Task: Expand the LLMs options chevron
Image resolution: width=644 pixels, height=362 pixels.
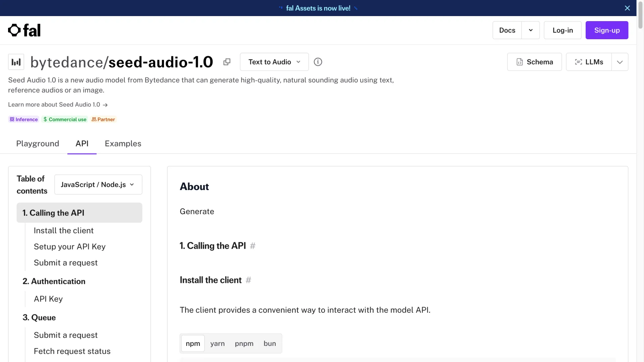Action: 620,62
